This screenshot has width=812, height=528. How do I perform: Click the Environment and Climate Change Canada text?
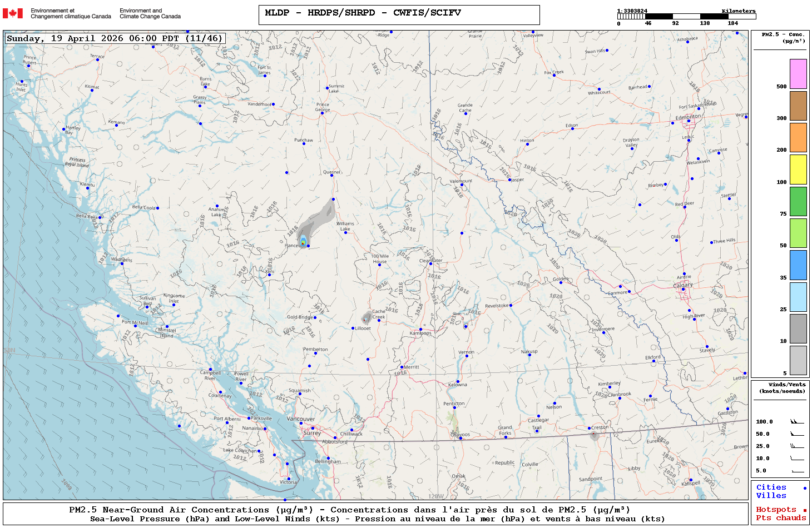pos(150,13)
